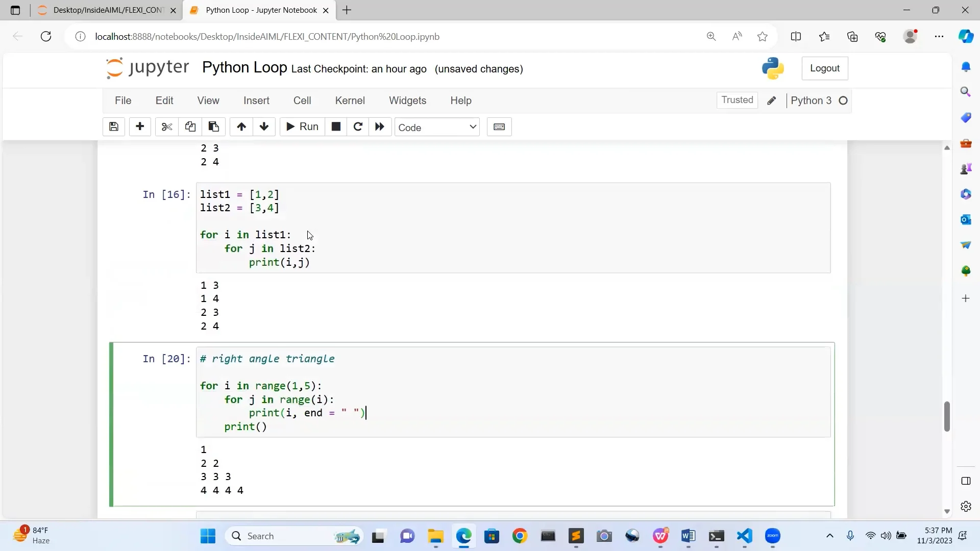This screenshot has width=980, height=551.
Task: Open the Edit menu
Action: coord(164,101)
